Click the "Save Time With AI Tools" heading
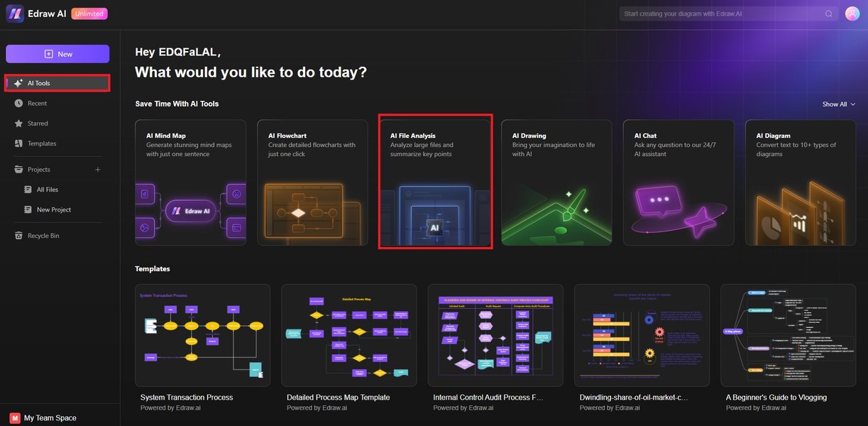The width and height of the screenshot is (868, 426). 177,104
